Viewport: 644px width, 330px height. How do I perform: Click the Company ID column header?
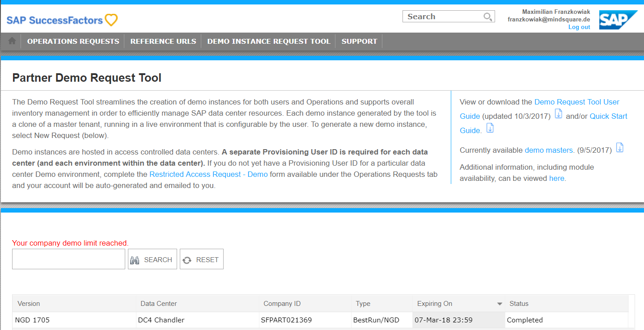[x=305, y=304]
